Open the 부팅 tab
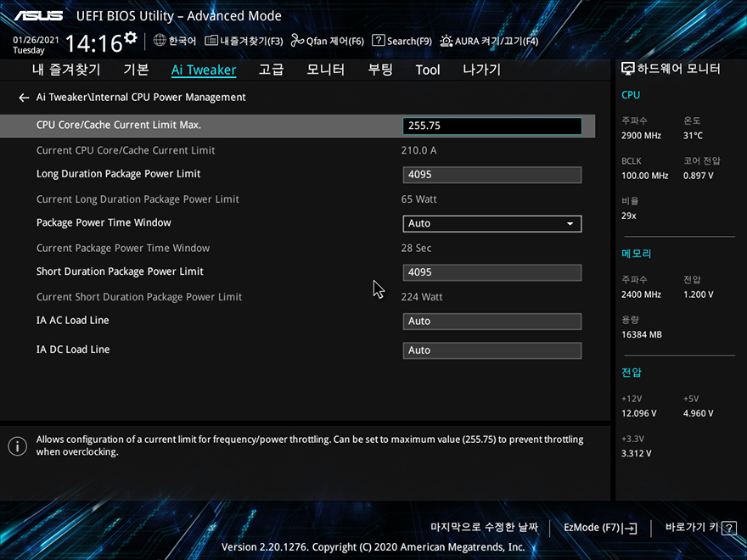 (380, 70)
